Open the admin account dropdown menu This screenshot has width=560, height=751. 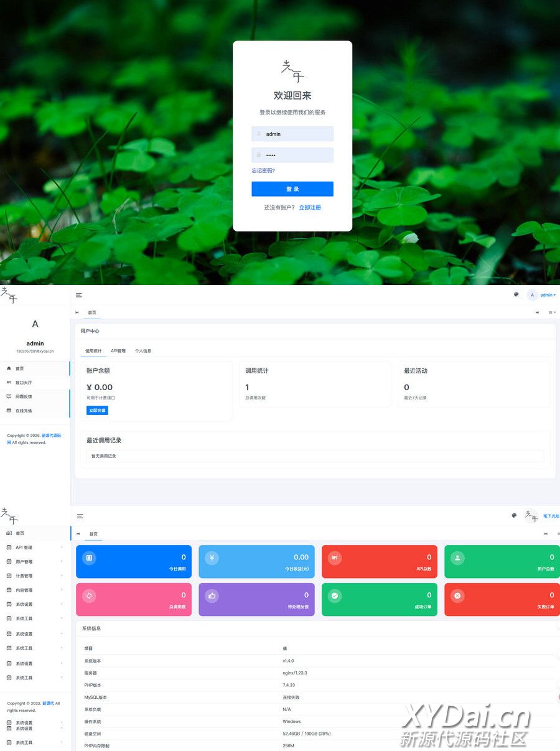pyautogui.click(x=548, y=295)
